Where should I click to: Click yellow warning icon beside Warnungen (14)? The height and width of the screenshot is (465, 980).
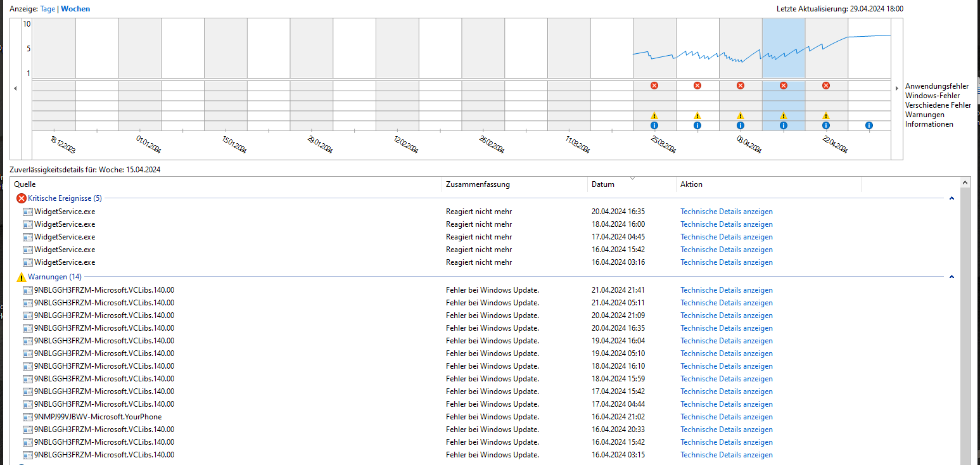(22, 277)
